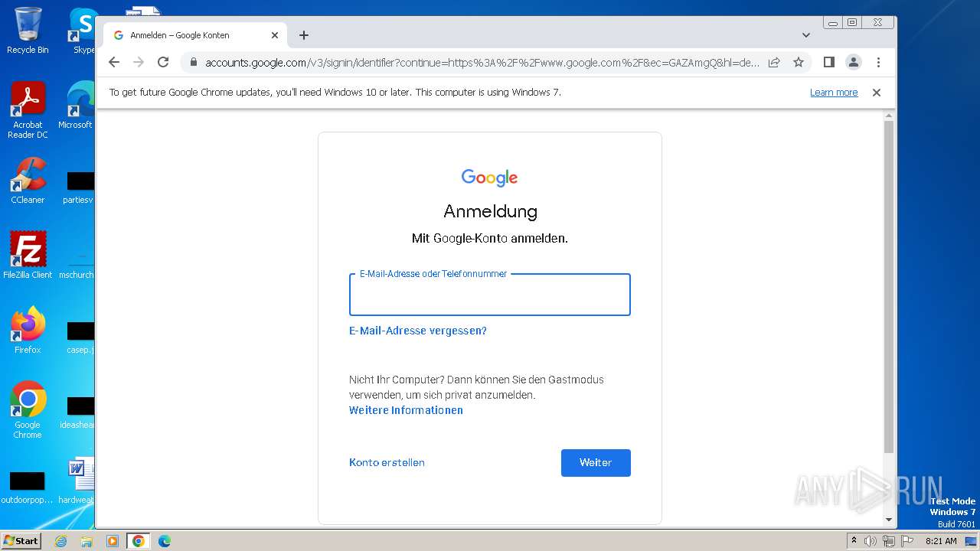980x551 pixels.
Task: Click the network tray icon
Action: pyautogui.click(x=889, y=541)
